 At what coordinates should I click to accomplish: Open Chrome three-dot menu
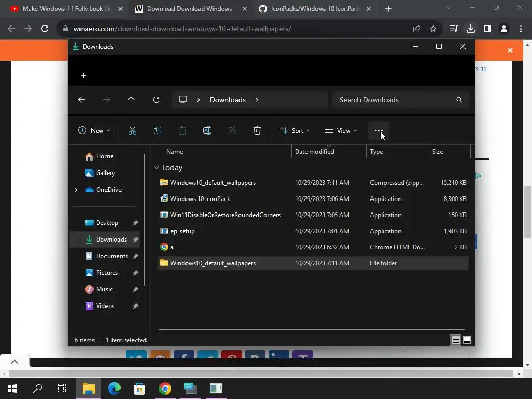(x=521, y=29)
